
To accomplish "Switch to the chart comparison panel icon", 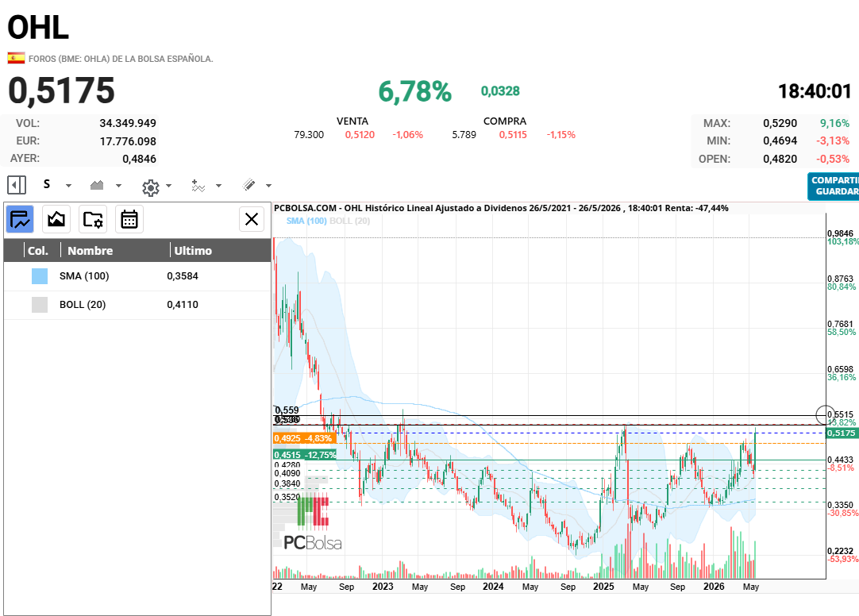I will tap(56, 220).
